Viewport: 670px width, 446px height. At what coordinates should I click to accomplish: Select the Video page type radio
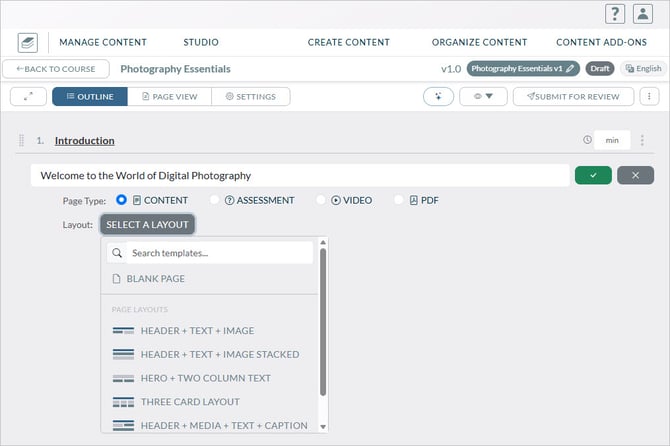click(320, 200)
